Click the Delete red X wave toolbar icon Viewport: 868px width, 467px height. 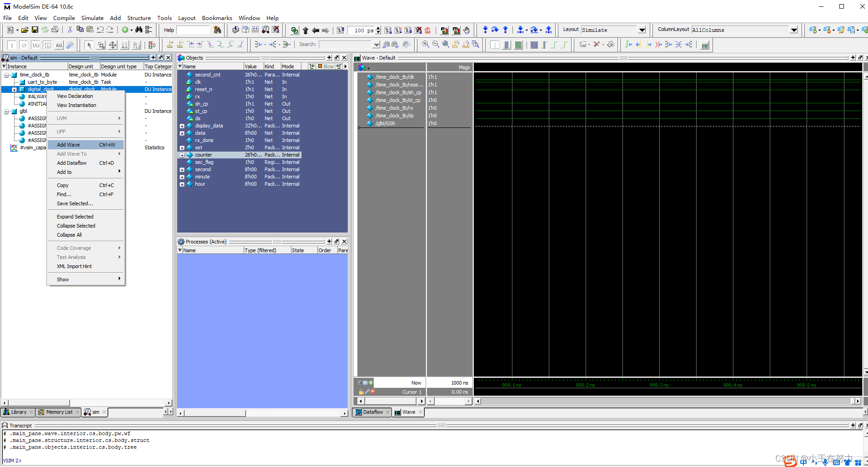click(x=597, y=45)
